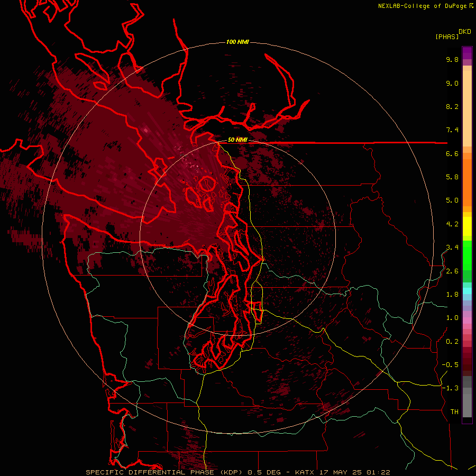
Task: Select the 9.8 value on the scale
Action: tap(452, 59)
